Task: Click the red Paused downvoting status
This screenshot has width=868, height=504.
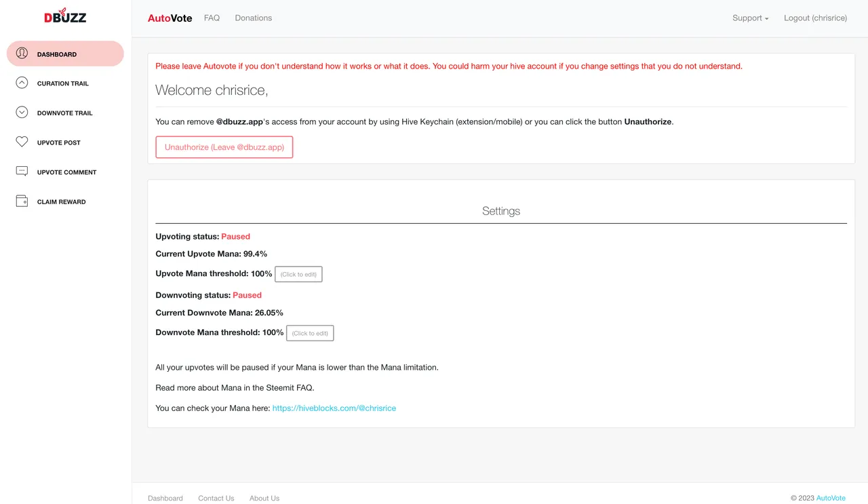Action: [x=247, y=295]
